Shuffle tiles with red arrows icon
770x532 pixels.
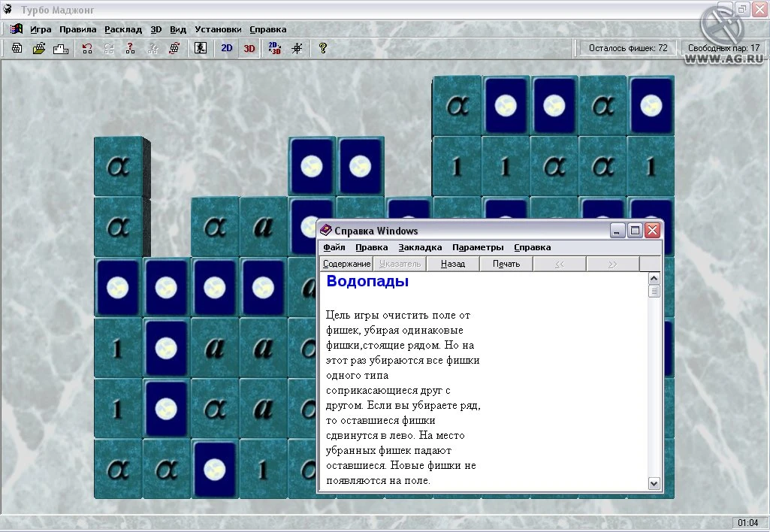(x=174, y=48)
